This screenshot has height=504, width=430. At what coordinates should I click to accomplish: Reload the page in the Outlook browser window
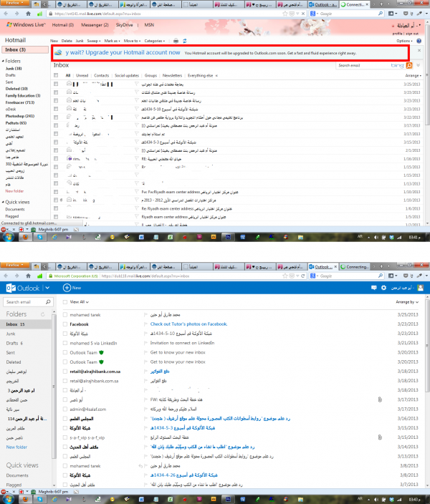coord(303,276)
